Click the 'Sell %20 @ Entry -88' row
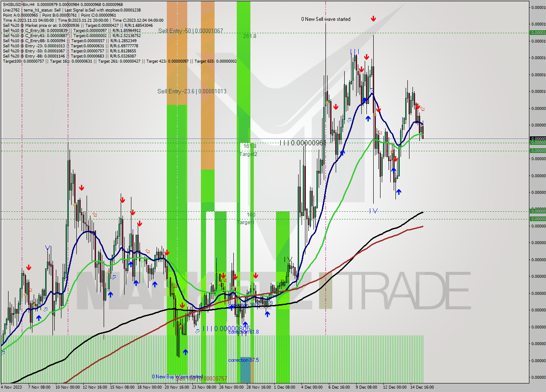The width and height of the screenshot is (546, 392). pos(70,56)
